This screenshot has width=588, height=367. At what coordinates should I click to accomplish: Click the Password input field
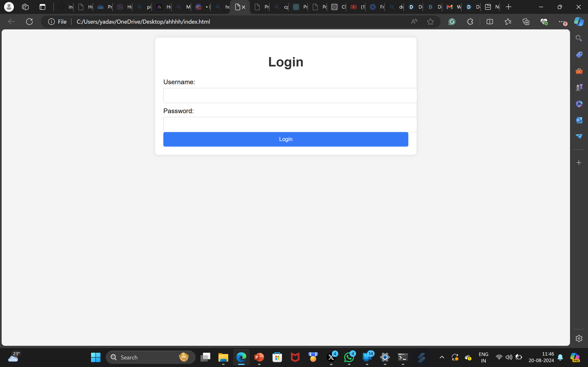290,125
